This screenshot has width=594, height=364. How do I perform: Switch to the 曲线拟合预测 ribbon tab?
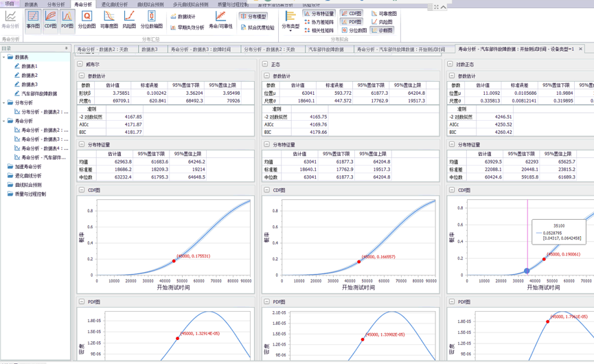(x=150, y=5)
